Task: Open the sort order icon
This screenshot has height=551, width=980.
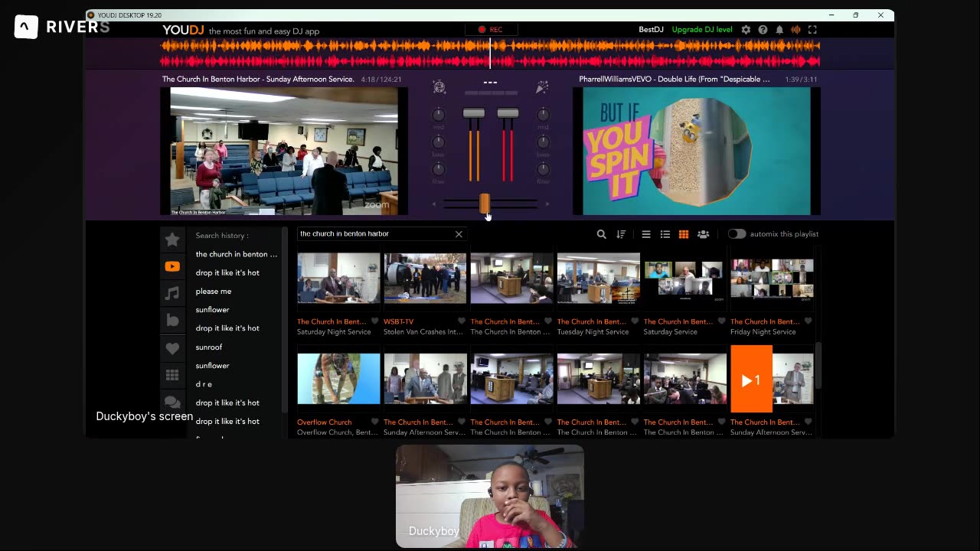Action: click(621, 234)
